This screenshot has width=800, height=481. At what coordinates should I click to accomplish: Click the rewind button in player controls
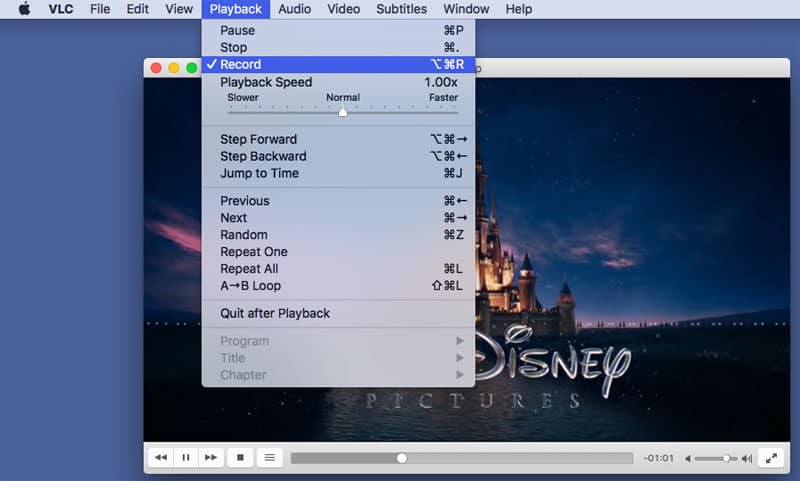click(161, 458)
